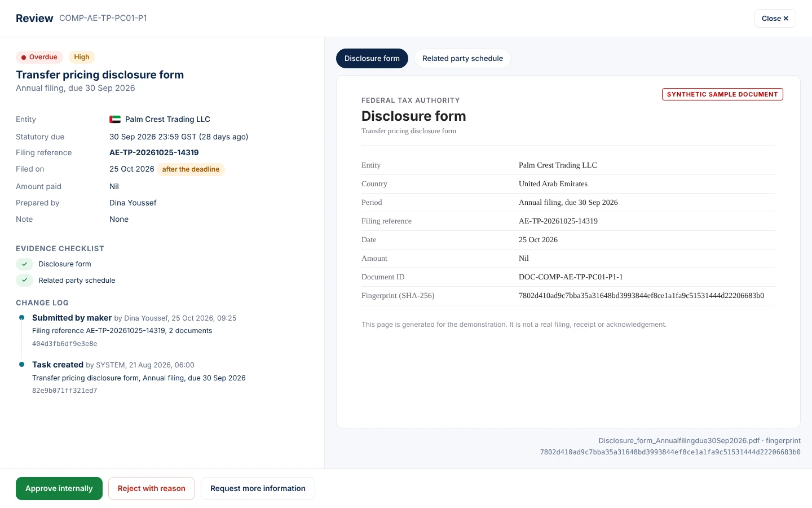Click the document Period value Annual filing
Viewport: 812px width, 508px height.
coord(568,203)
